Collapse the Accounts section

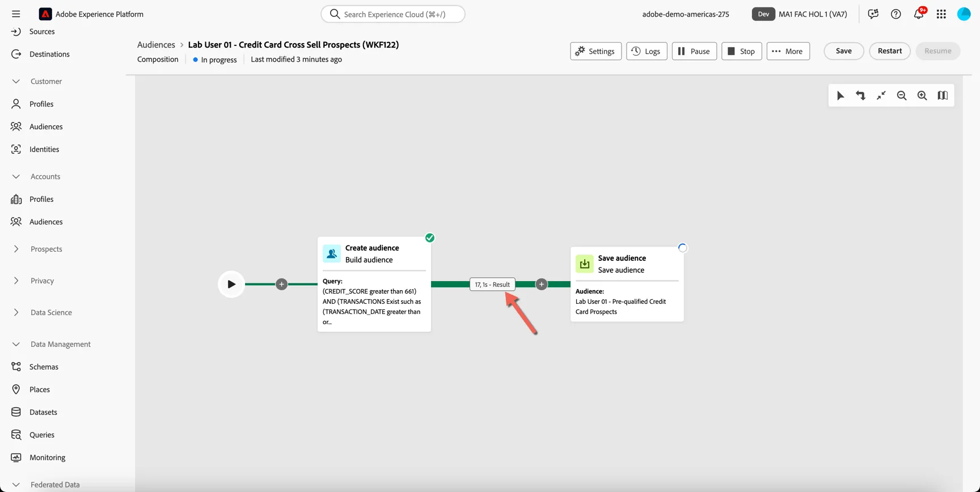tap(16, 176)
